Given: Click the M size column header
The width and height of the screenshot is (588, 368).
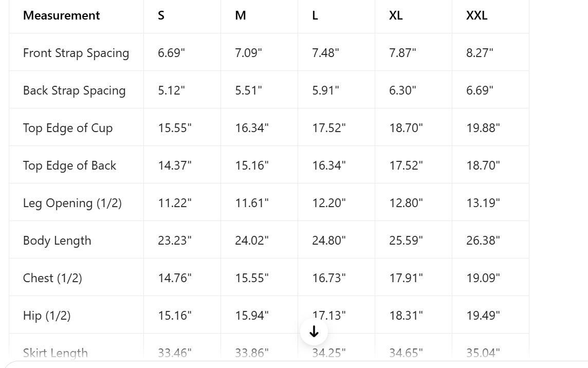Looking at the screenshot, I should point(240,15).
